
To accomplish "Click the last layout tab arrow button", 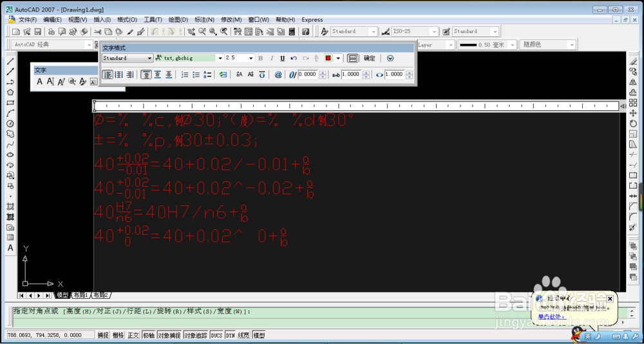I will tap(48, 295).
